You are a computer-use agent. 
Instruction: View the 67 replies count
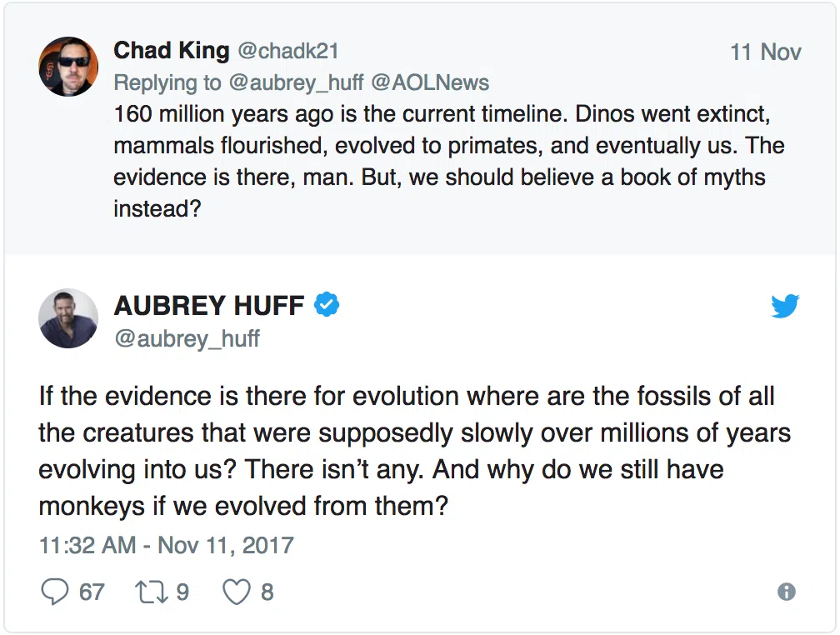pos(92,592)
